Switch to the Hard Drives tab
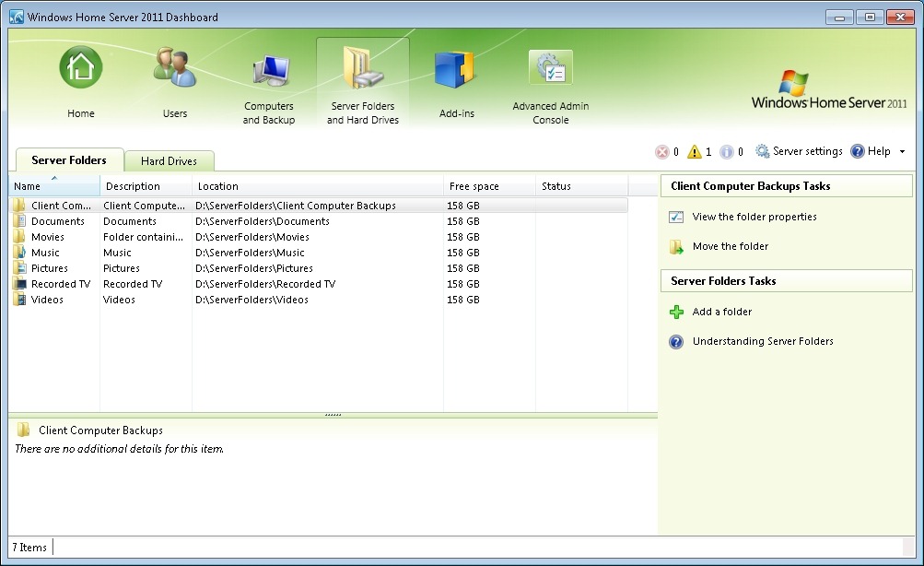924x566 pixels. click(x=169, y=161)
